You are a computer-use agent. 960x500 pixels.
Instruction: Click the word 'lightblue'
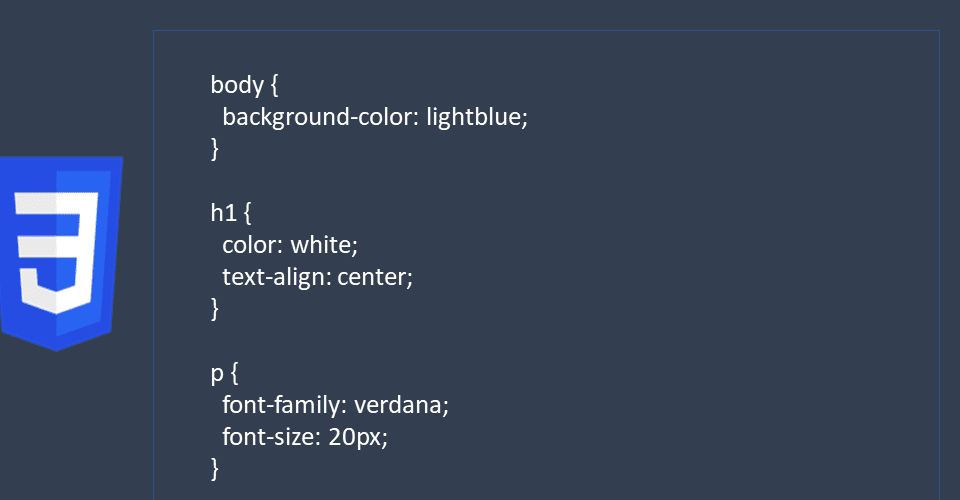[x=474, y=116]
